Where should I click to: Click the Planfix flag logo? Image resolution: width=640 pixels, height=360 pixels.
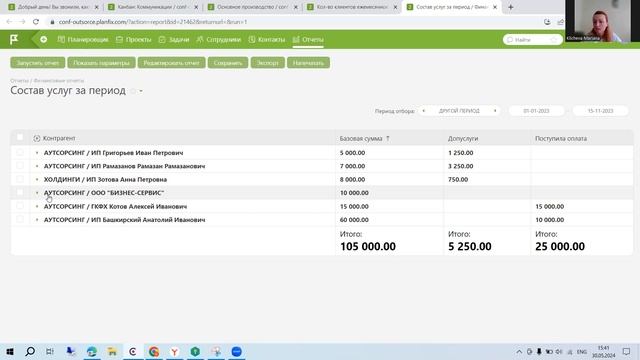tap(14, 40)
